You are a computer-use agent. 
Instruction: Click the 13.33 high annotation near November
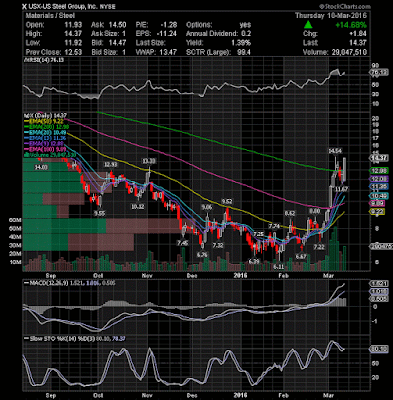pos(148,161)
